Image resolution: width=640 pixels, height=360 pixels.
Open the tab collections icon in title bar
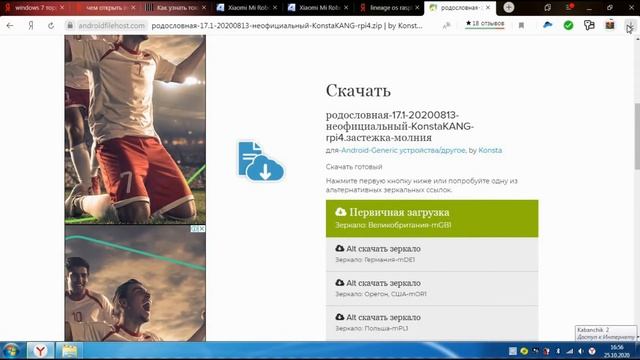[x=548, y=7]
